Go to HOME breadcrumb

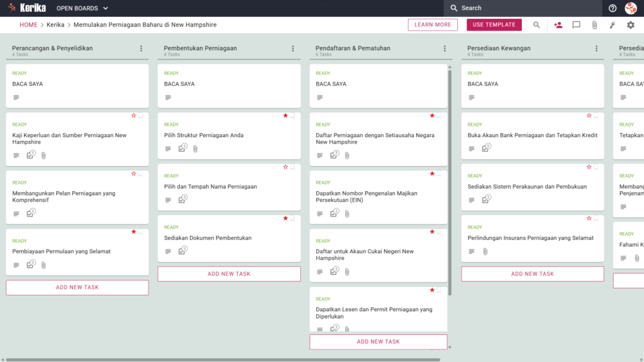[x=28, y=25]
